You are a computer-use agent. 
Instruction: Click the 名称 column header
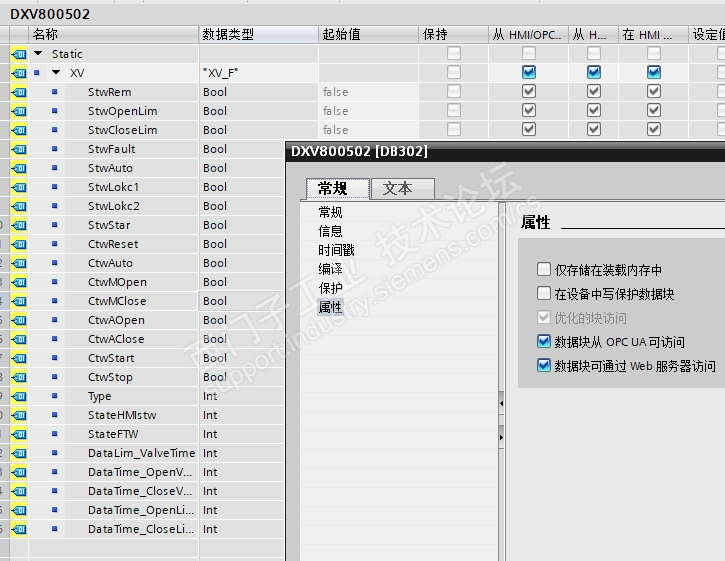pos(114,35)
